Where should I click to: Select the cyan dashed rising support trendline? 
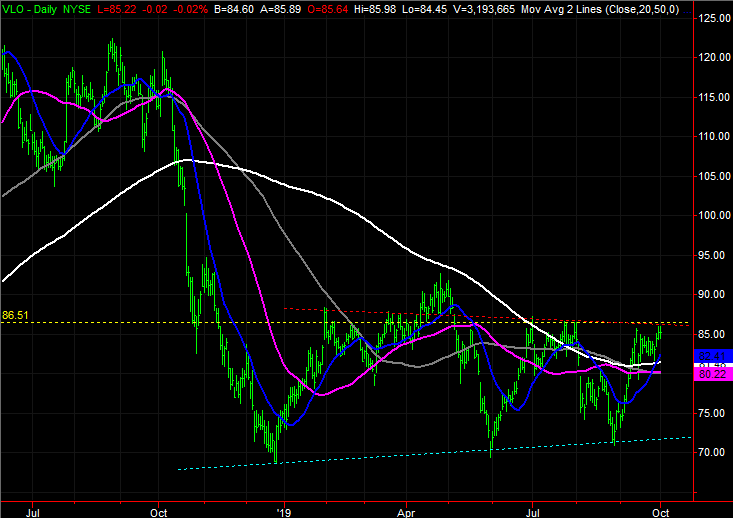tap(435, 453)
